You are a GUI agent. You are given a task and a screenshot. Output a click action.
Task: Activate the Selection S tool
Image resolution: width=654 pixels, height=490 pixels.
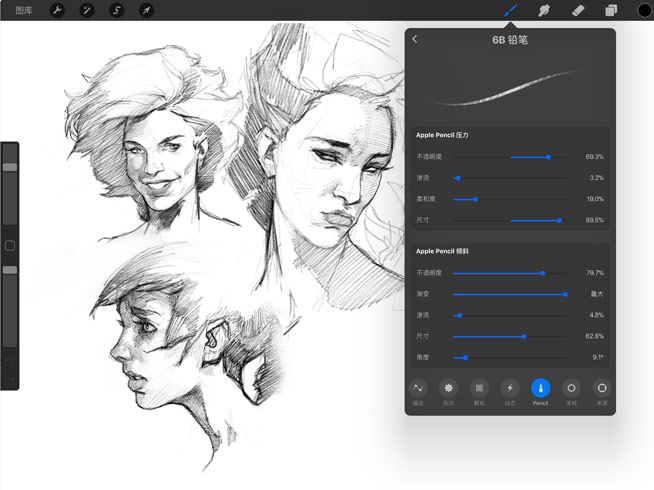[117, 10]
